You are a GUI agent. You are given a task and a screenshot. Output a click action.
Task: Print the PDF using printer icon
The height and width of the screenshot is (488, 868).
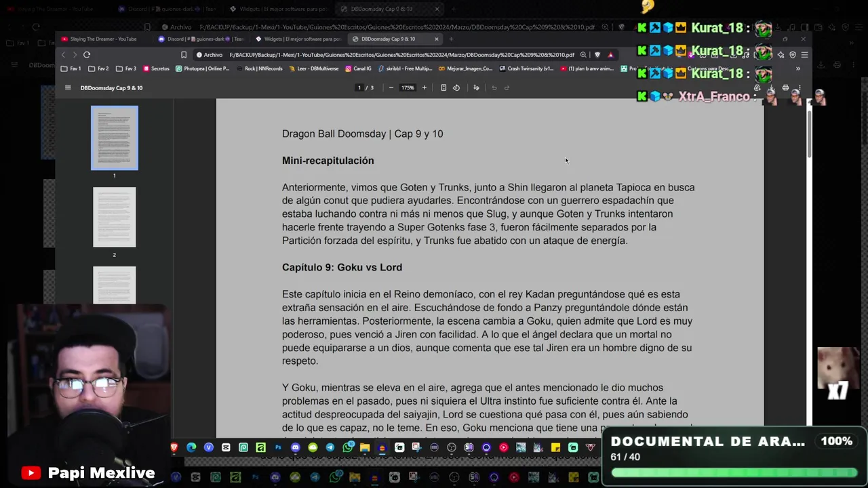785,88
